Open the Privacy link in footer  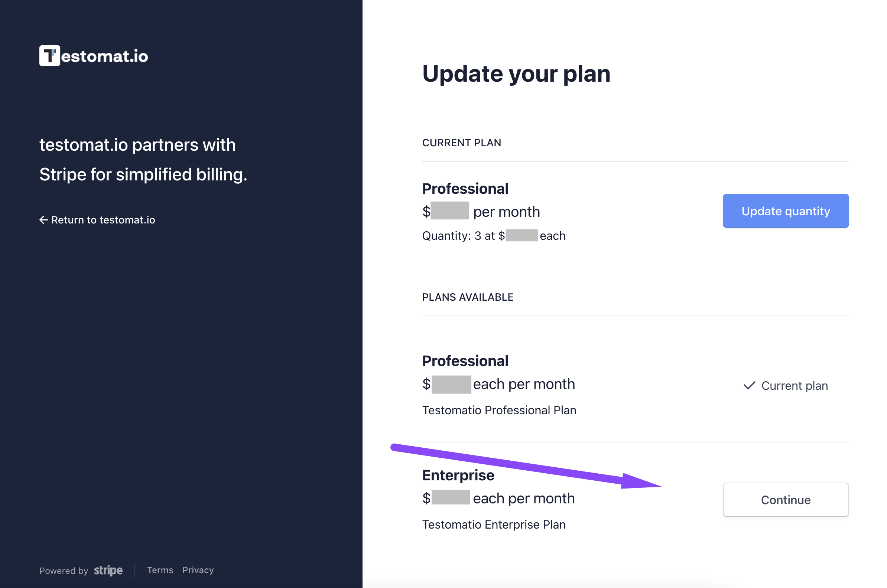tap(198, 570)
